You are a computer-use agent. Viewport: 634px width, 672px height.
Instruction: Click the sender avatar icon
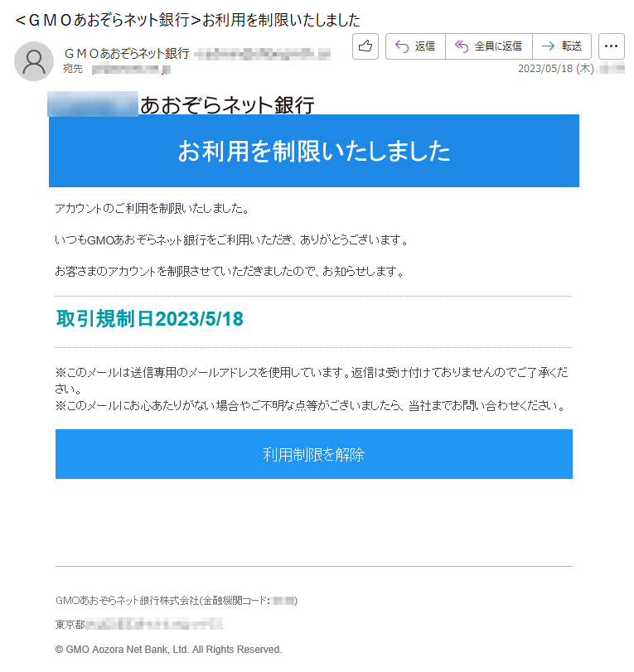coord(34,61)
